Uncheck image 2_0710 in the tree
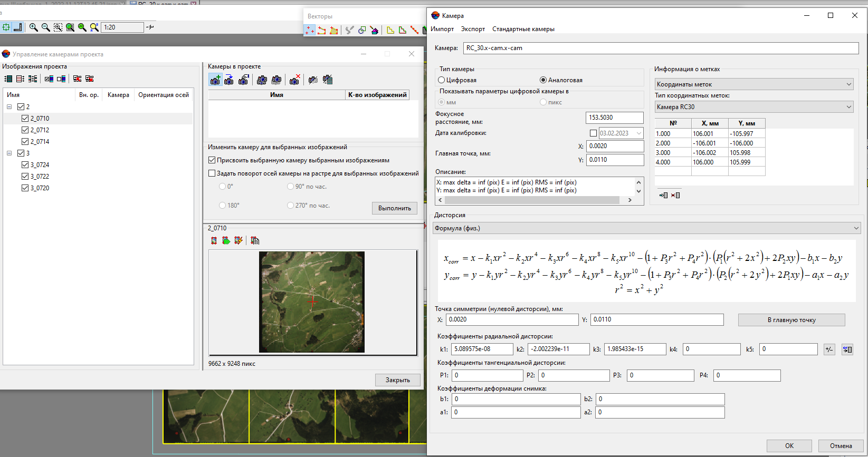Image resolution: width=868 pixels, height=457 pixels. pos(25,119)
